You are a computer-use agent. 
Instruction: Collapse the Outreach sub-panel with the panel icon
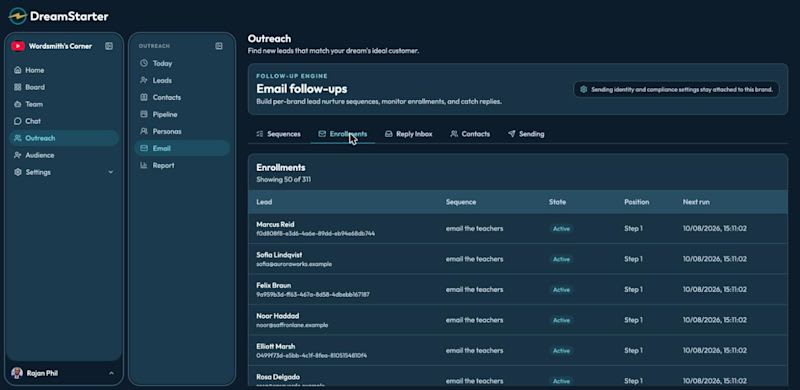pyautogui.click(x=219, y=46)
